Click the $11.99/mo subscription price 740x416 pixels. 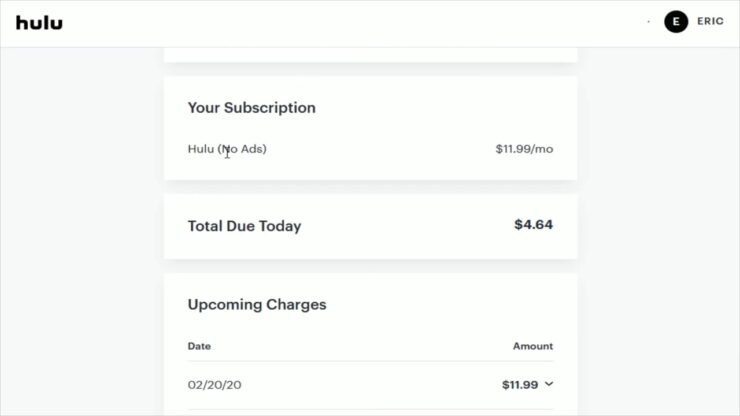pos(524,149)
